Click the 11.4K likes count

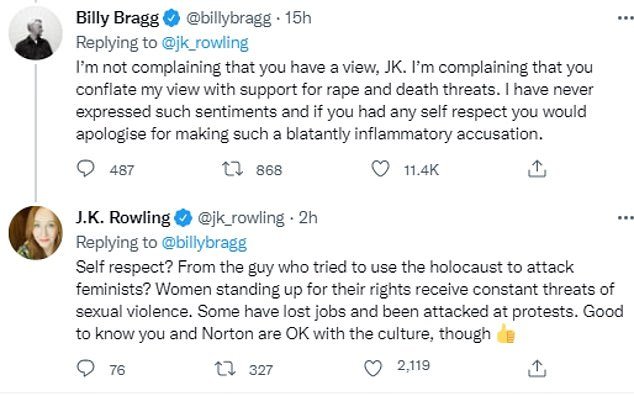(421, 170)
